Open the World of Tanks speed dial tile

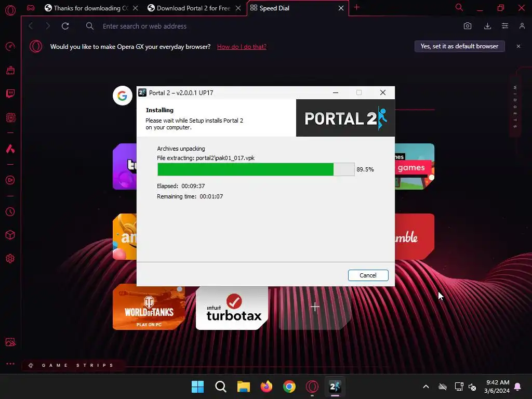pyautogui.click(x=149, y=307)
